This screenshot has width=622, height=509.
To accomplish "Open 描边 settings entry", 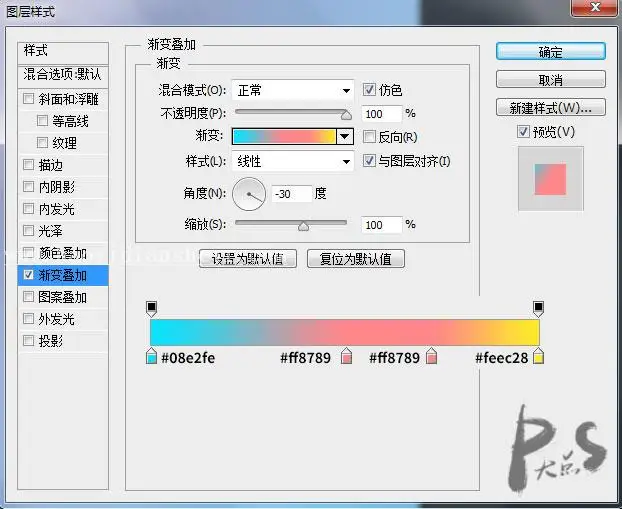I will pos(50,165).
